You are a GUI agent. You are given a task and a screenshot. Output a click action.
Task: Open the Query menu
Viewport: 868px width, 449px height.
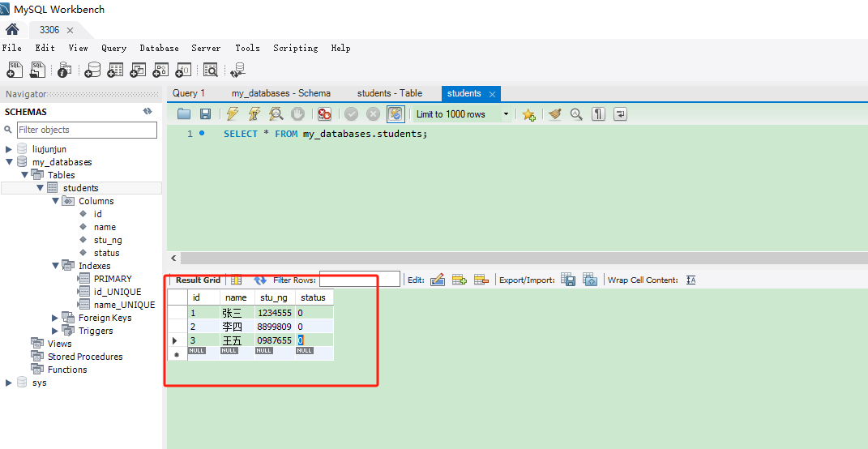tap(114, 48)
